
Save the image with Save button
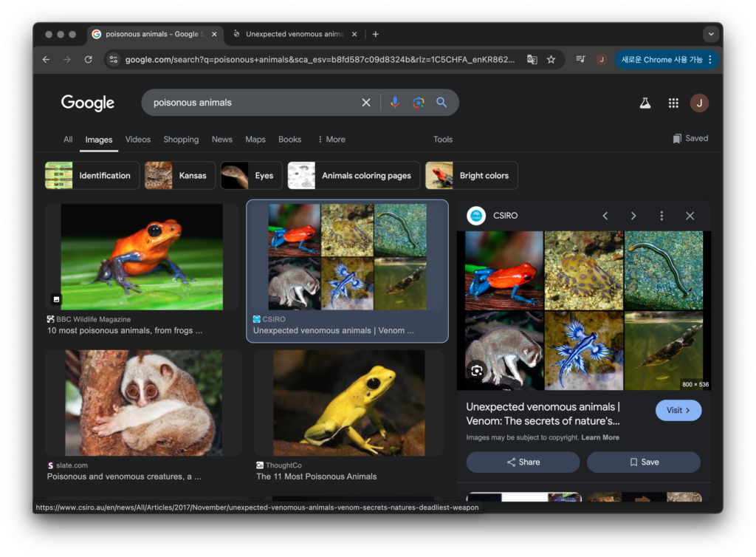coord(643,462)
